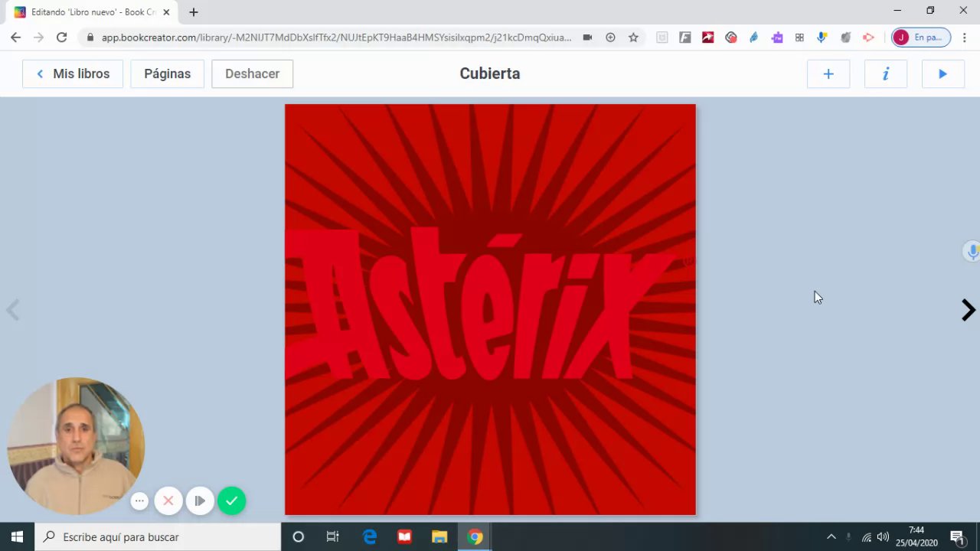Navigate back in the browser
Viewport: 980px width, 551px height.
click(x=15, y=37)
